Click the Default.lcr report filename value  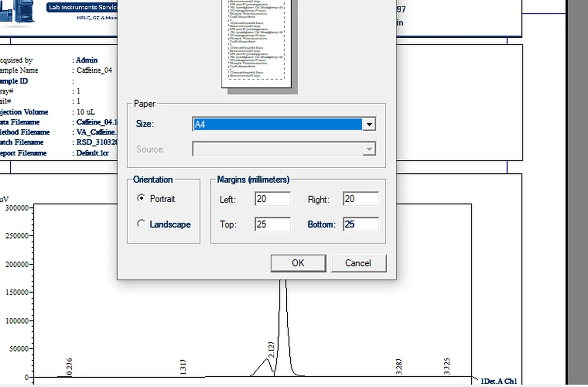pyautogui.click(x=93, y=153)
